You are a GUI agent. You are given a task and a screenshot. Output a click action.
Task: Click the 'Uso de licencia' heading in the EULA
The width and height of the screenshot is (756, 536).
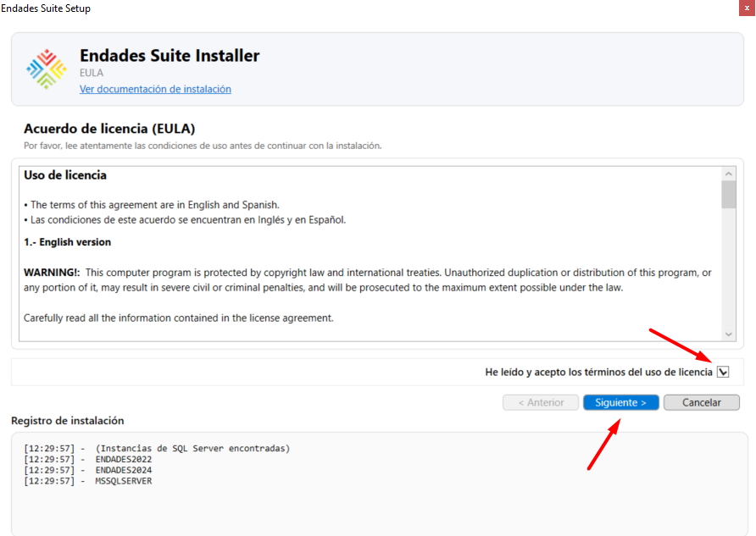coord(65,175)
